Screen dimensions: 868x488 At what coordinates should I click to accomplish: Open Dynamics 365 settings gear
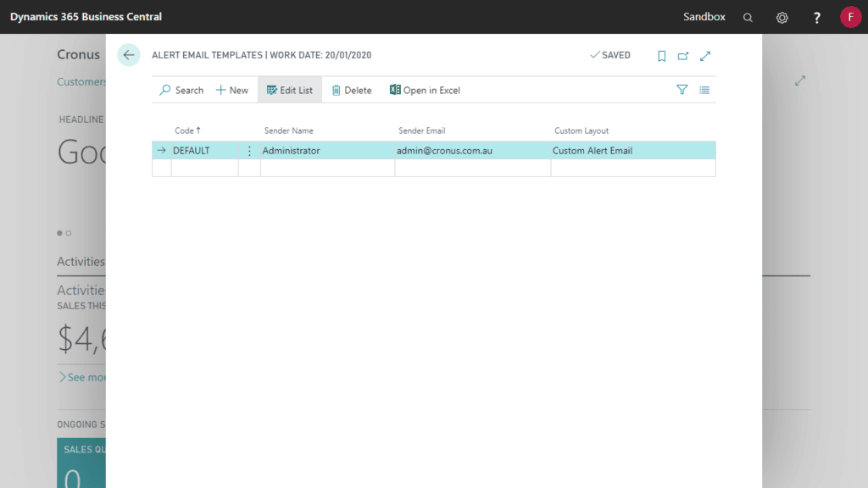pyautogui.click(x=782, y=16)
